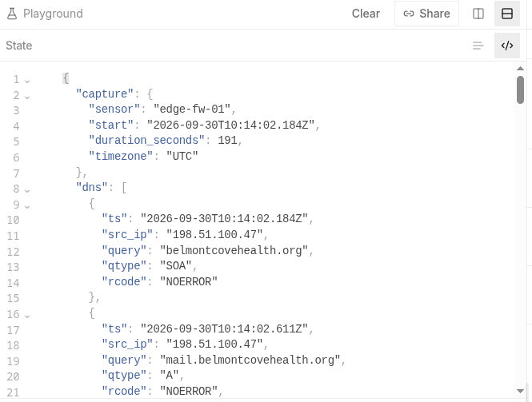
Task: Click line number 12 in gutter
Action: tap(14, 252)
